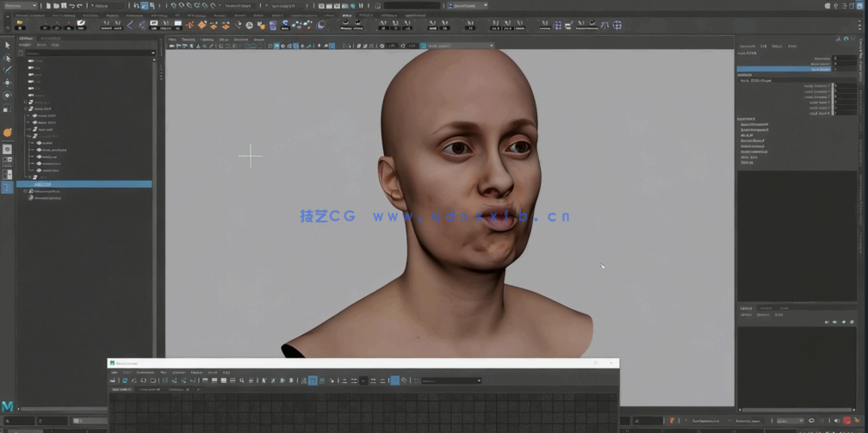Pick the Lasso Select tool
868x433 pixels.
[7, 58]
